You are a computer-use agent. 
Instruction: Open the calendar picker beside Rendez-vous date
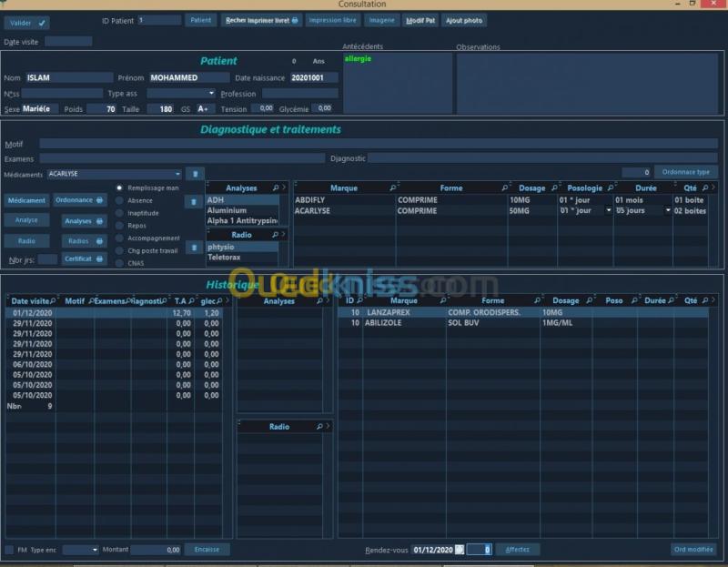[460, 550]
